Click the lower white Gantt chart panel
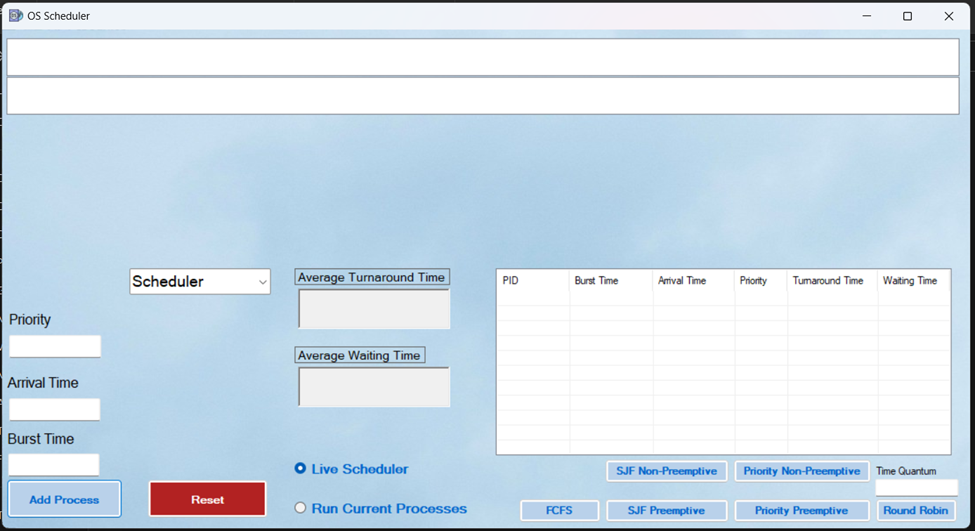This screenshot has height=531, width=975. pyautogui.click(x=483, y=96)
